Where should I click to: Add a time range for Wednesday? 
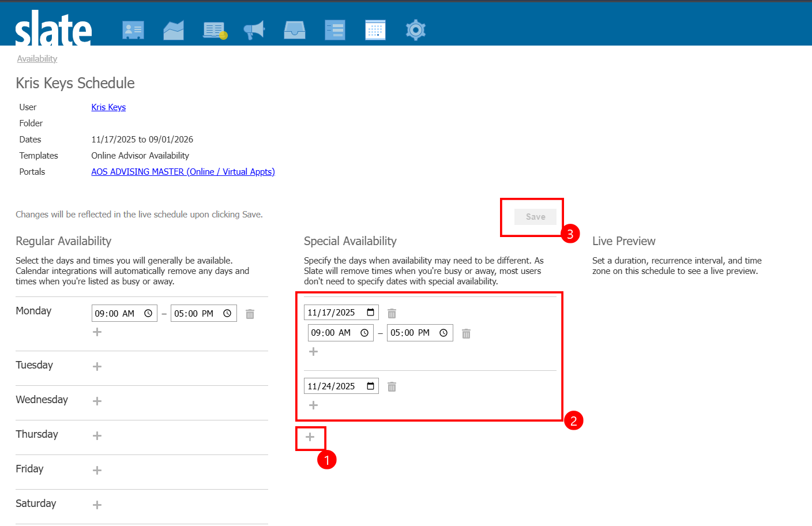[x=97, y=401]
